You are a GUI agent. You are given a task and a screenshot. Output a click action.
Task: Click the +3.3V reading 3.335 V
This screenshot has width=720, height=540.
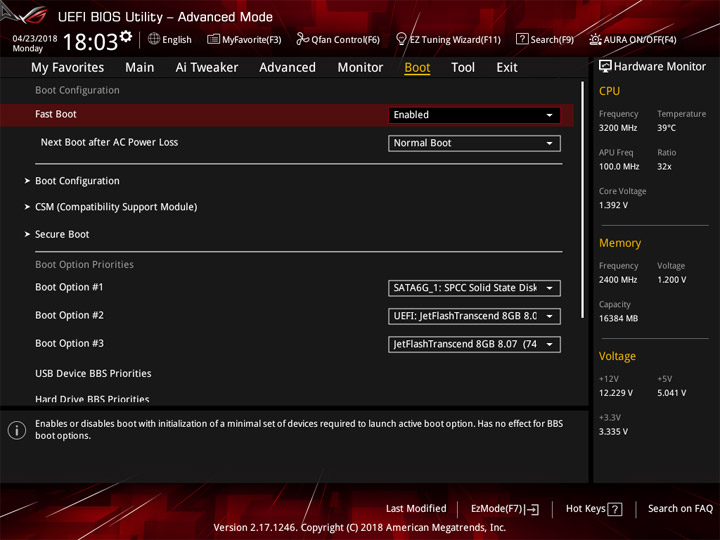tap(613, 432)
